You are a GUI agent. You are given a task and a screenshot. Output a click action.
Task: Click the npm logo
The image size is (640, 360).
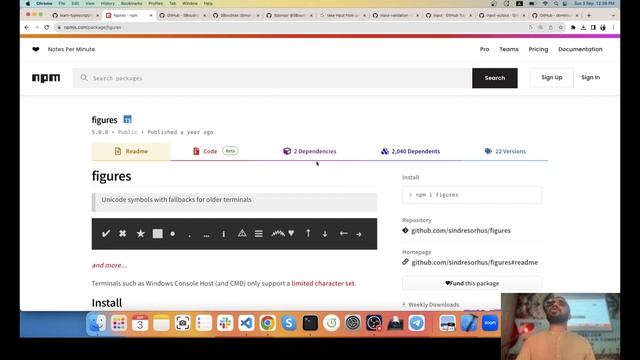[x=46, y=78]
